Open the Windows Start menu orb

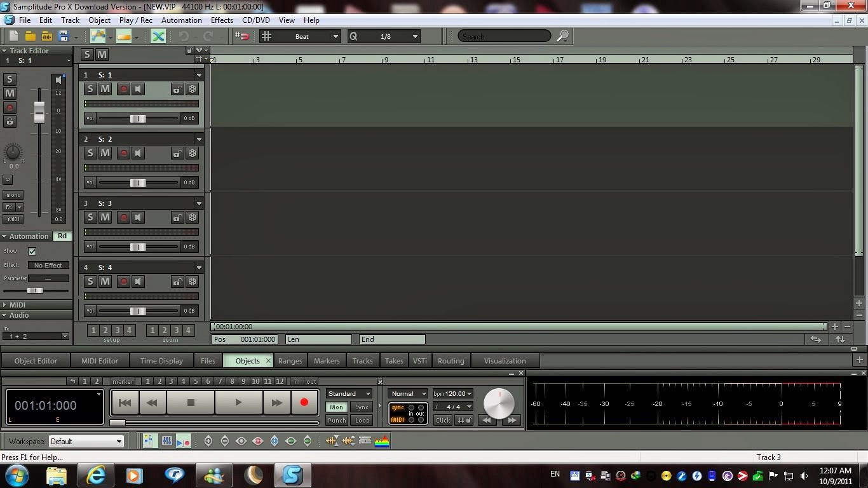coord(17,475)
